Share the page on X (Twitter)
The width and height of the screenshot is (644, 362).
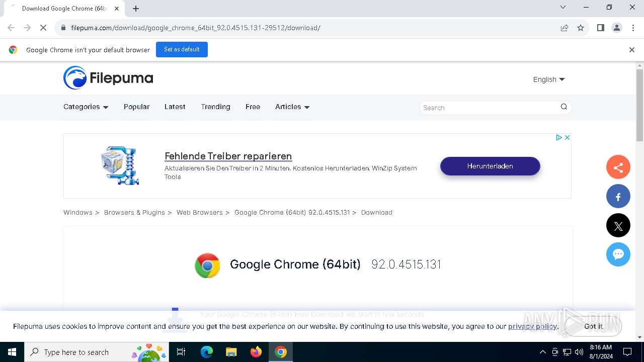618,226
